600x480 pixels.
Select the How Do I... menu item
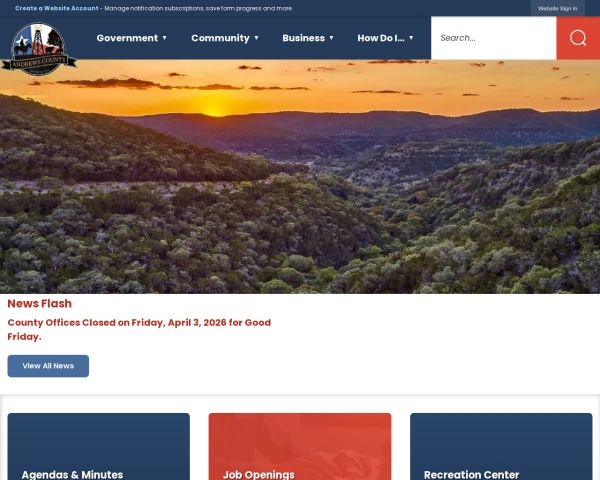click(381, 38)
